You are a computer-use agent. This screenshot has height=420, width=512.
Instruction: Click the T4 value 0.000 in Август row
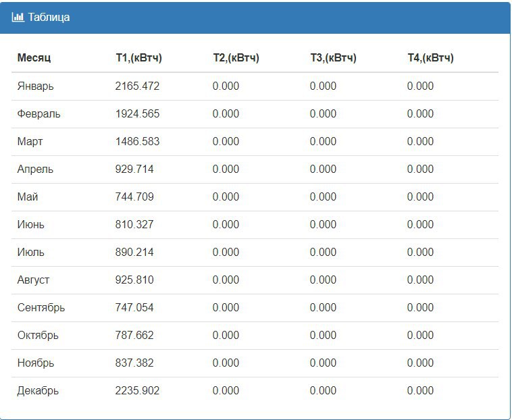(x=420, y=280)
